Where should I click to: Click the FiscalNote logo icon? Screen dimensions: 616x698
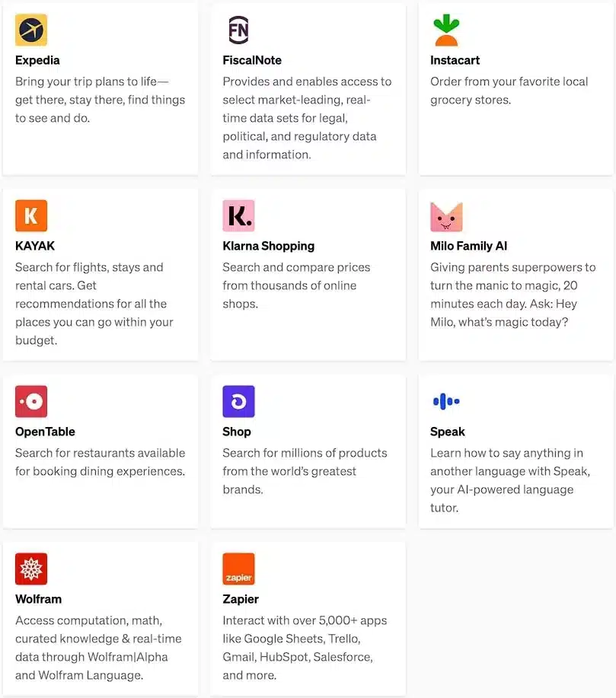238,29
